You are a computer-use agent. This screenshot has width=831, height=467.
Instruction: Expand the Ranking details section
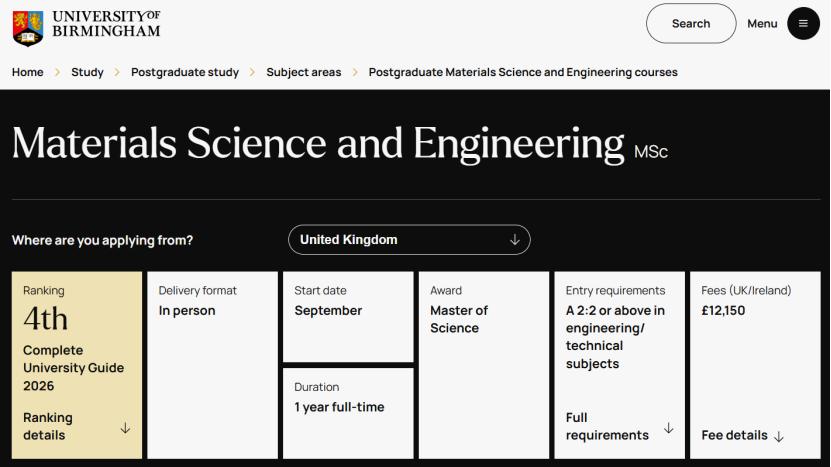pos(48,427)
